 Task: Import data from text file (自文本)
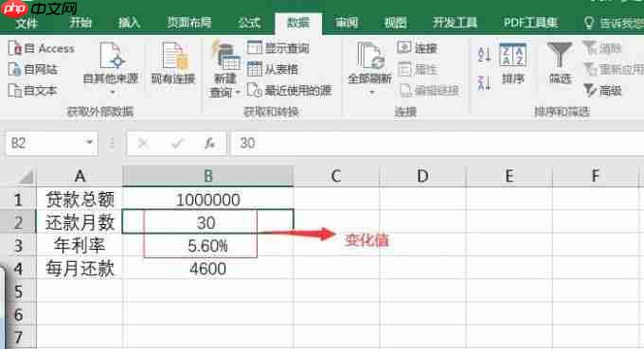click(x=32, y=90)
